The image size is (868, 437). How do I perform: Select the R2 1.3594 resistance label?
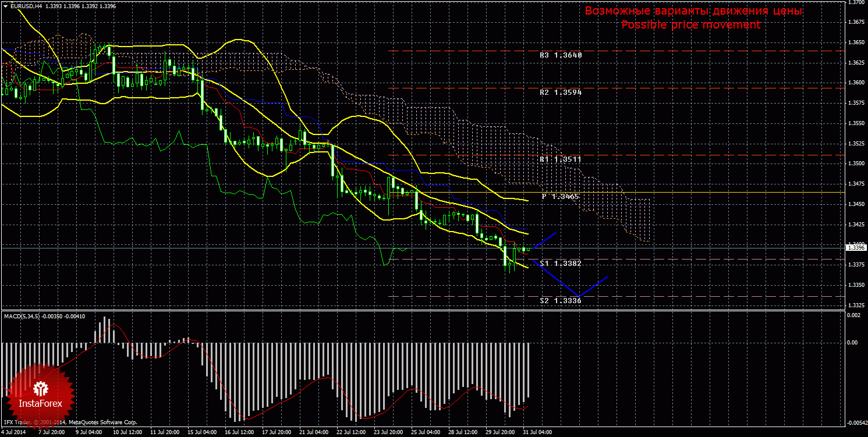coord(560,93)
